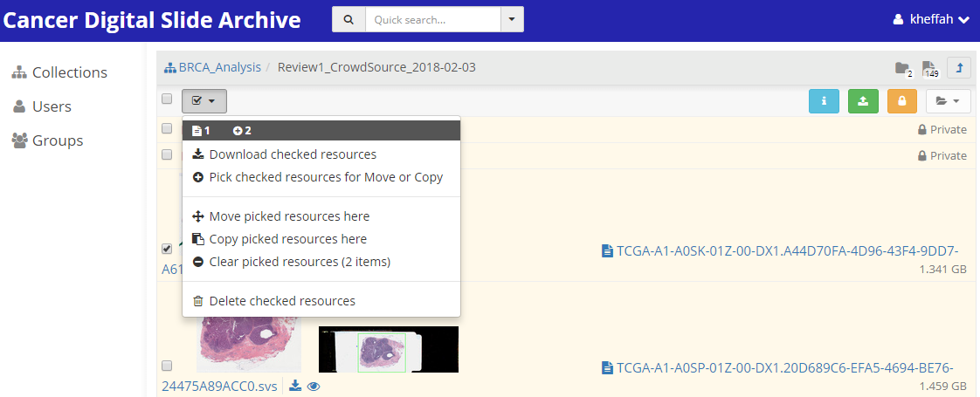
Task: Click the pink tissue slide thumbnail
Action: pos(249,345)
